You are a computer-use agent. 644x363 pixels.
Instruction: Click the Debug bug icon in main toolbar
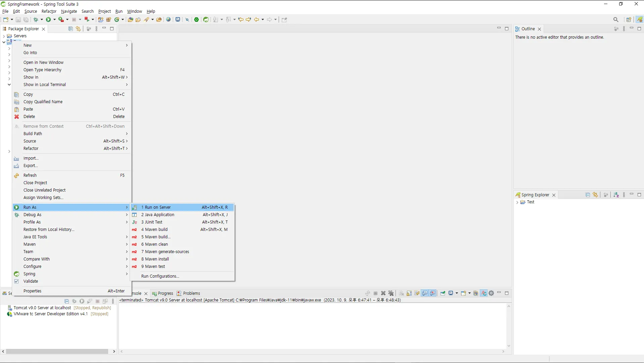coord(36,19)
